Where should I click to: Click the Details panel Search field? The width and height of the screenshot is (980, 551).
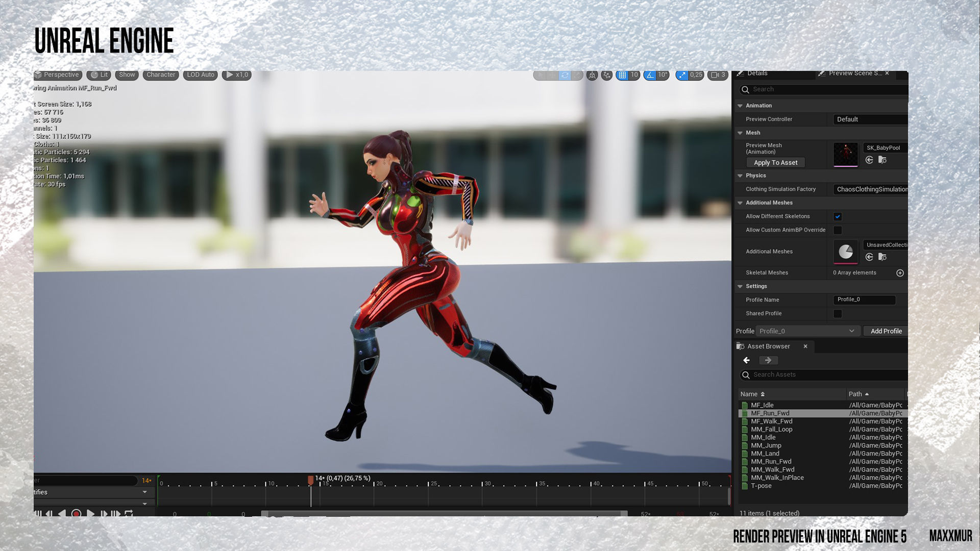point(823,89)
